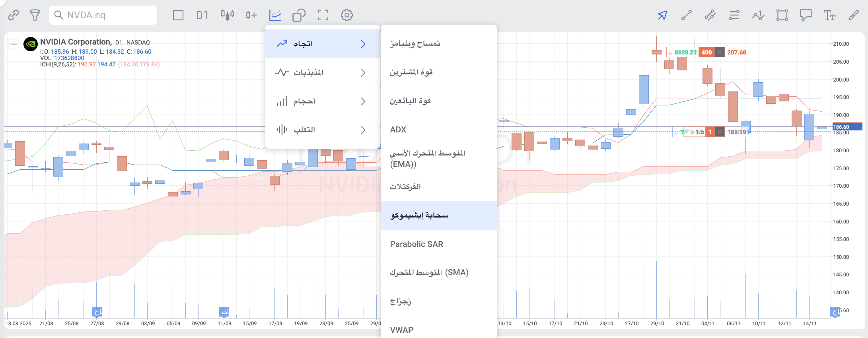Click the current price tag 186.60
Image resolution: width=868 pixels, height=338 pixels.
click(x=847, y=127)
